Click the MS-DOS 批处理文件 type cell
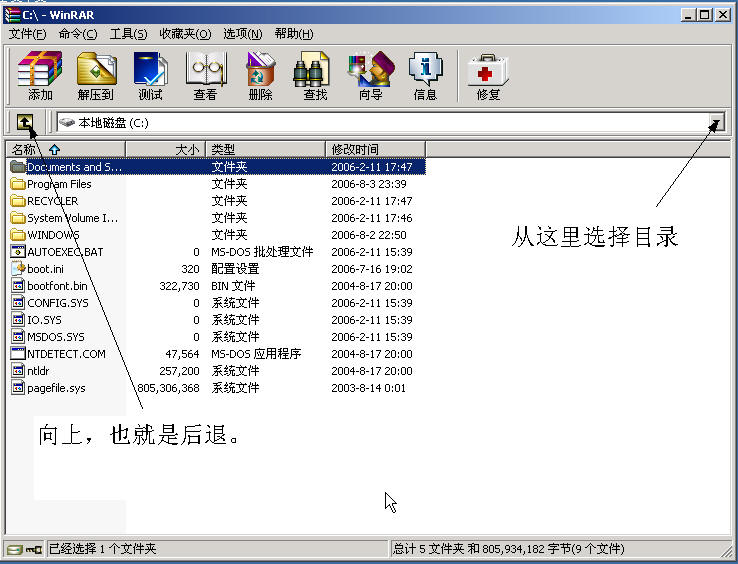 click(262, 252)
